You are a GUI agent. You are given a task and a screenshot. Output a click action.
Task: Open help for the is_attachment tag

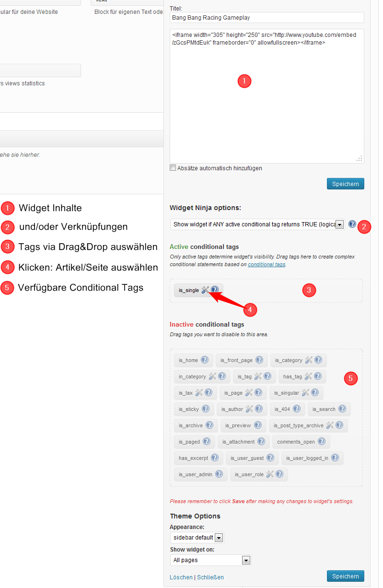coord(261,442)
